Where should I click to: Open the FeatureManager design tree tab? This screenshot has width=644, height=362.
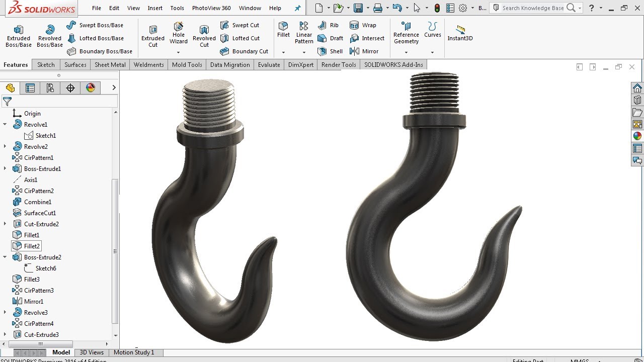11,88
